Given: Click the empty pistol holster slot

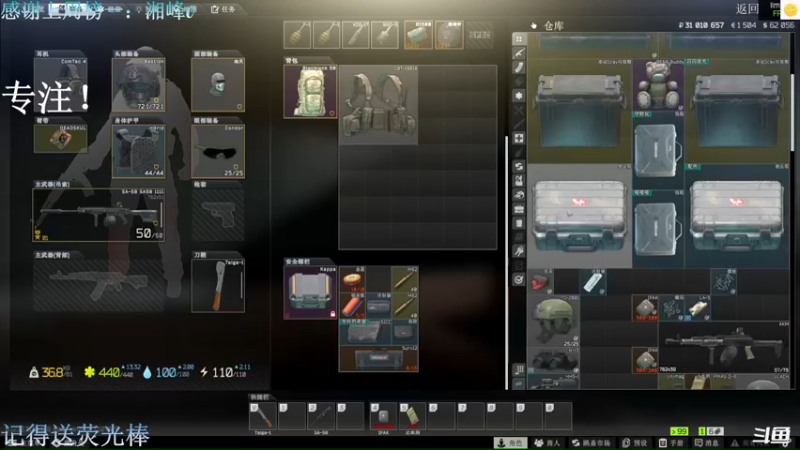Looking at the screenshot, I should tap(218, 215).
